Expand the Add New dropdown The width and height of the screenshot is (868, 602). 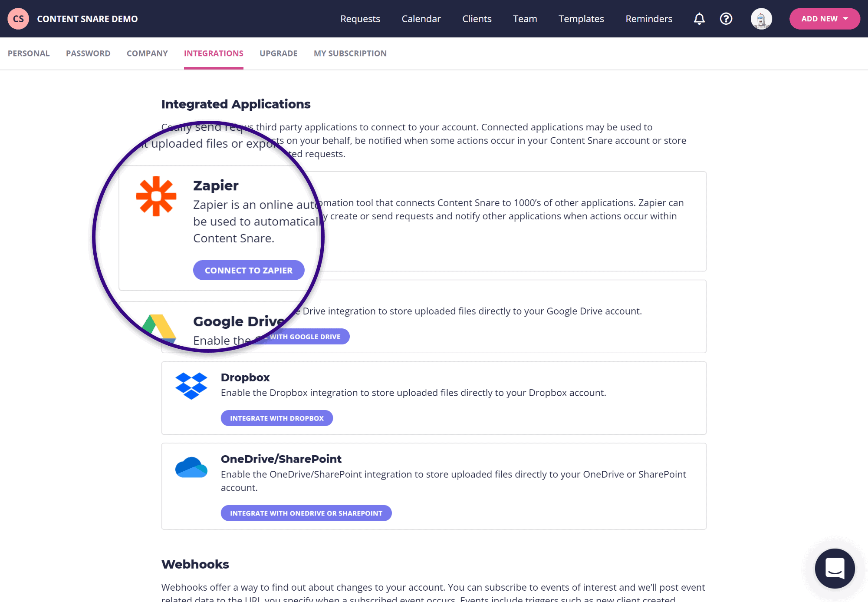[x=825, y=19]
